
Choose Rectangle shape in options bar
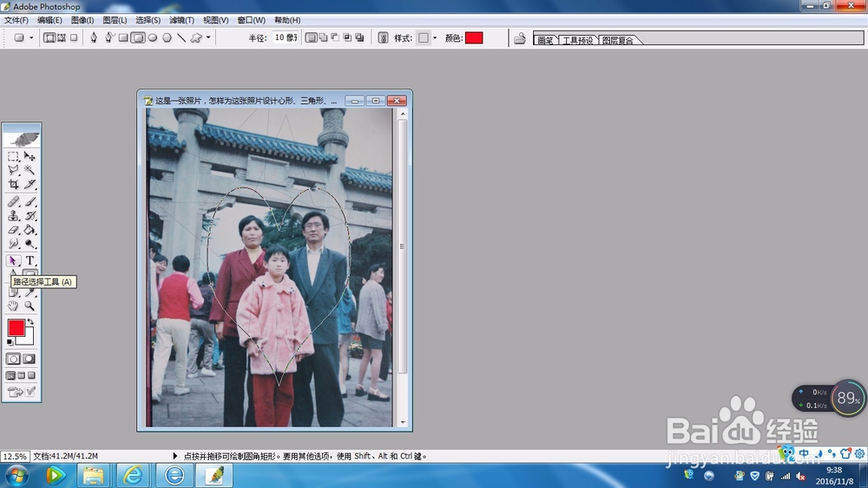click(x=123, y=37)
